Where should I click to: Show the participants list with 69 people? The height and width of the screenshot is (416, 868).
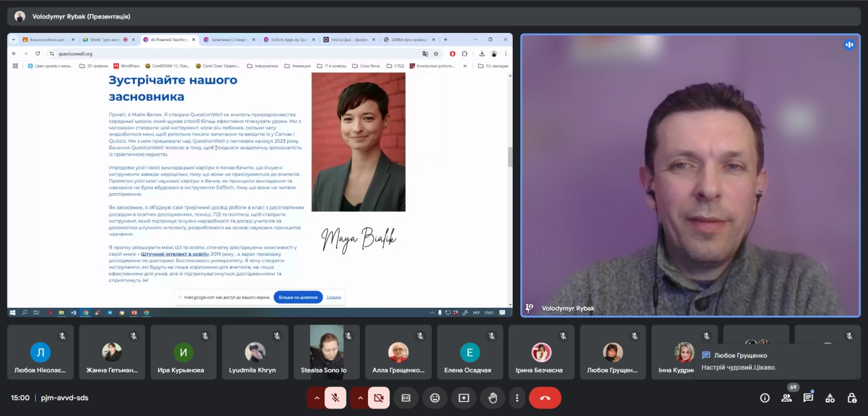(786, 398)
